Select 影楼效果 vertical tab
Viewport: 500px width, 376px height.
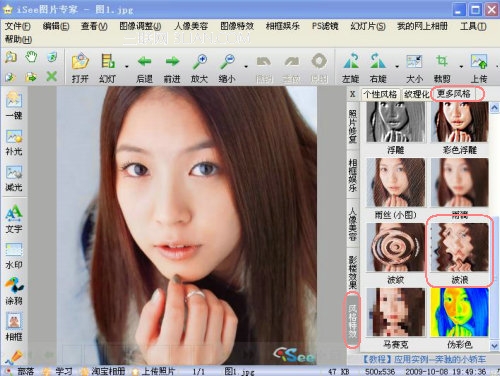tap(353, 272)
